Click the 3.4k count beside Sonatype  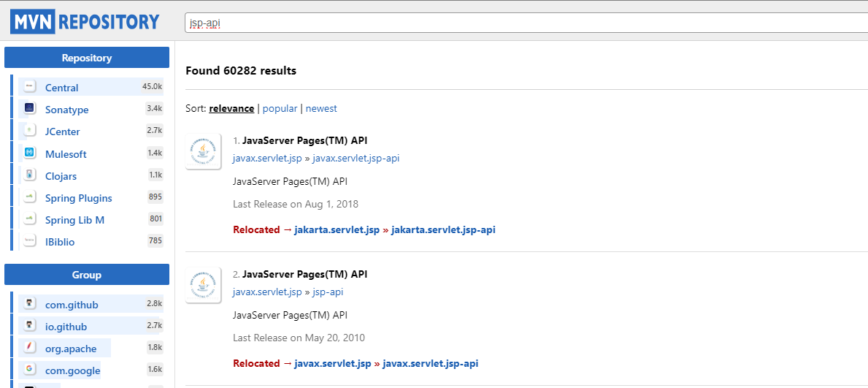click(x=155, y=109)
